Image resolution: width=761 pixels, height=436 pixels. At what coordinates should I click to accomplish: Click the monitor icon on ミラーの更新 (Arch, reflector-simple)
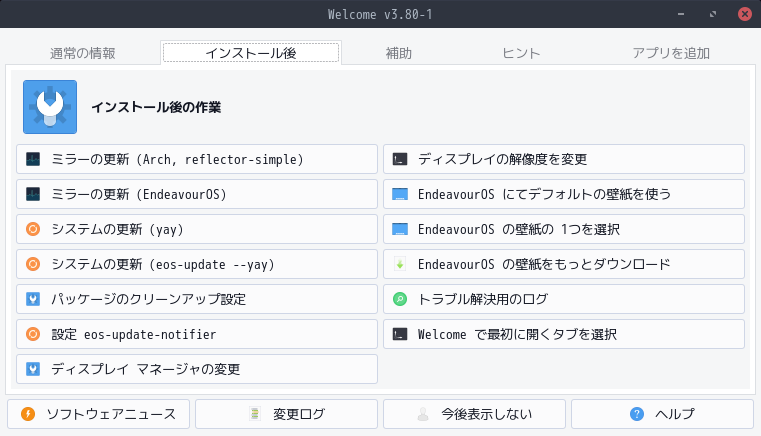(x=33, y=159)
